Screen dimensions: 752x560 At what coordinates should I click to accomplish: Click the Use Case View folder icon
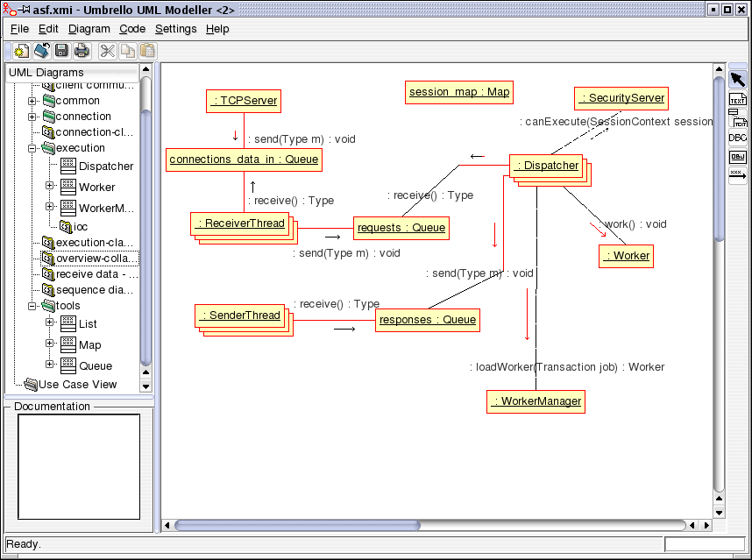[x=31, y=384]
